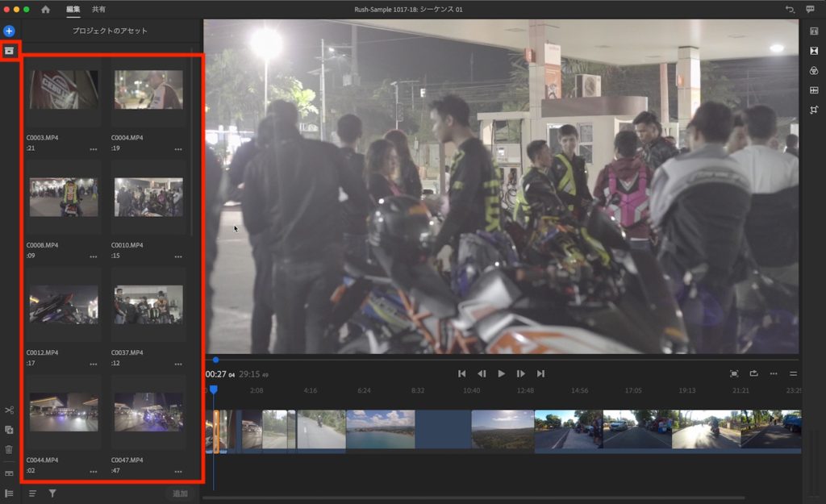Viewport: 826px width, 504px height.
Task: Go to the Home screen
Action: (45, 9)
